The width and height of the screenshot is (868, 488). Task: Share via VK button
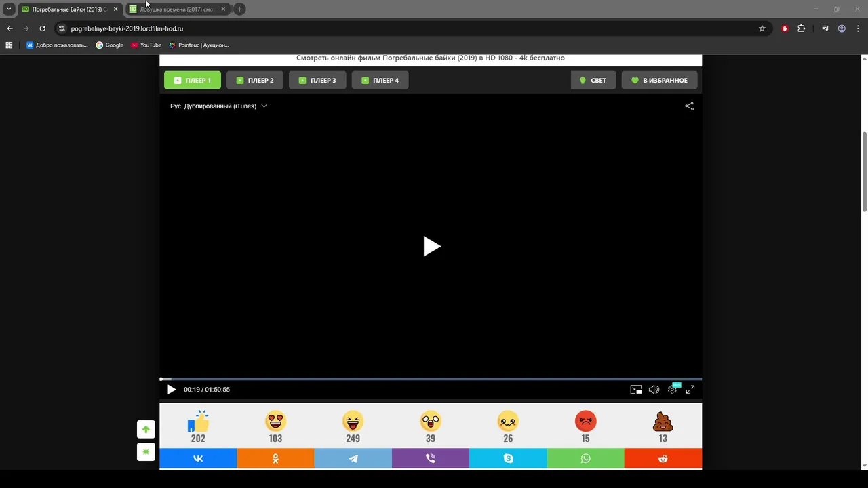point(198,459)
